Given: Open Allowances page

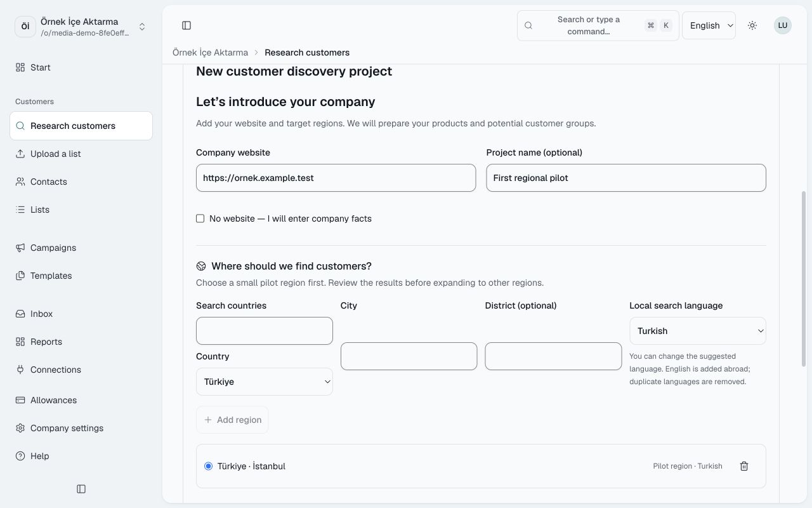Looking at the screenshot, I should pyautogui.click(x=81, y=400).
